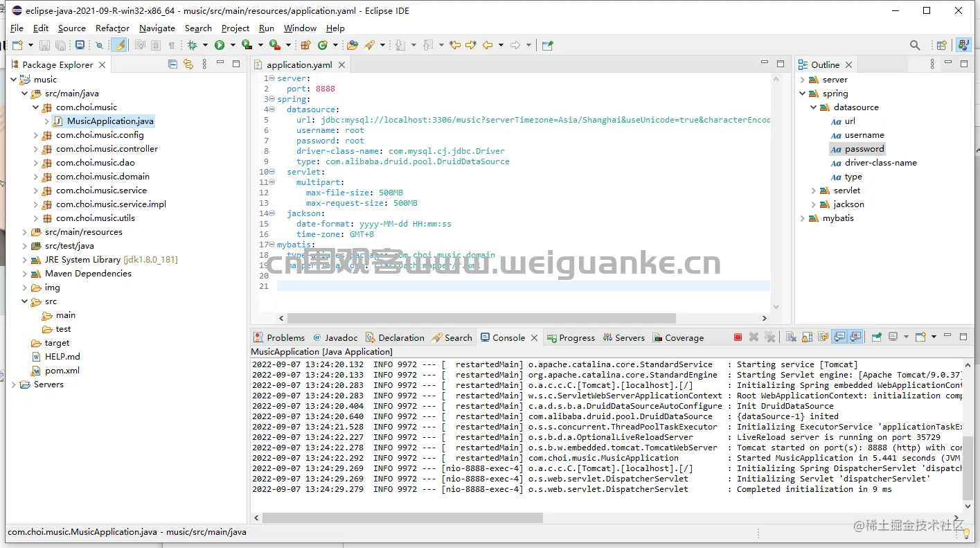Viewport: 980px width, 548px height.
Task: Click the New Java Class icon
Action: 323,45
